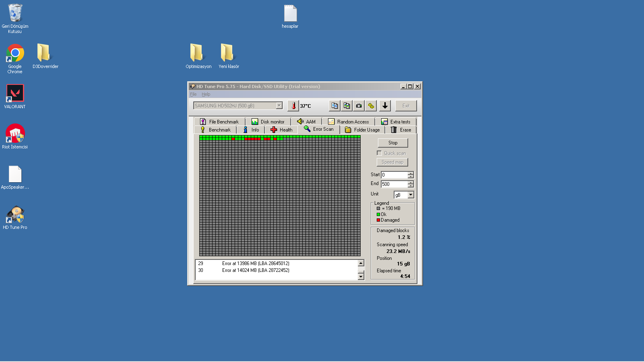Switch to the File Benchmark tab

tap(220, 121)
